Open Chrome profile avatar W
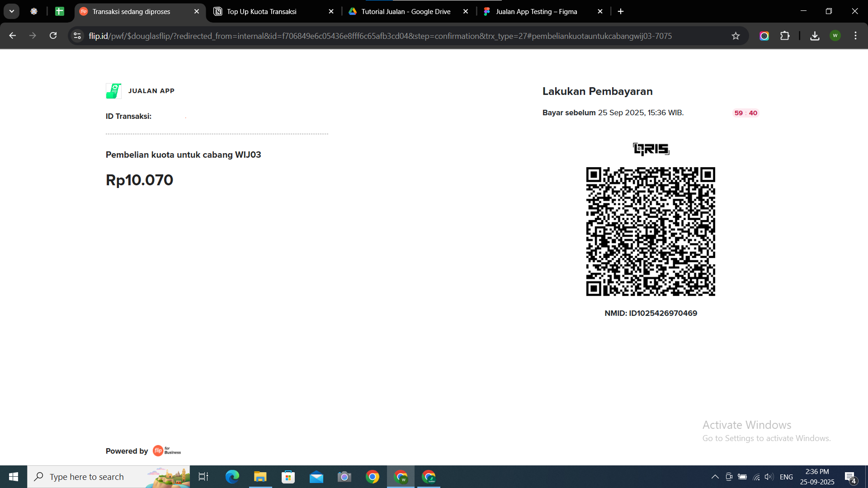 pos(835,36)
